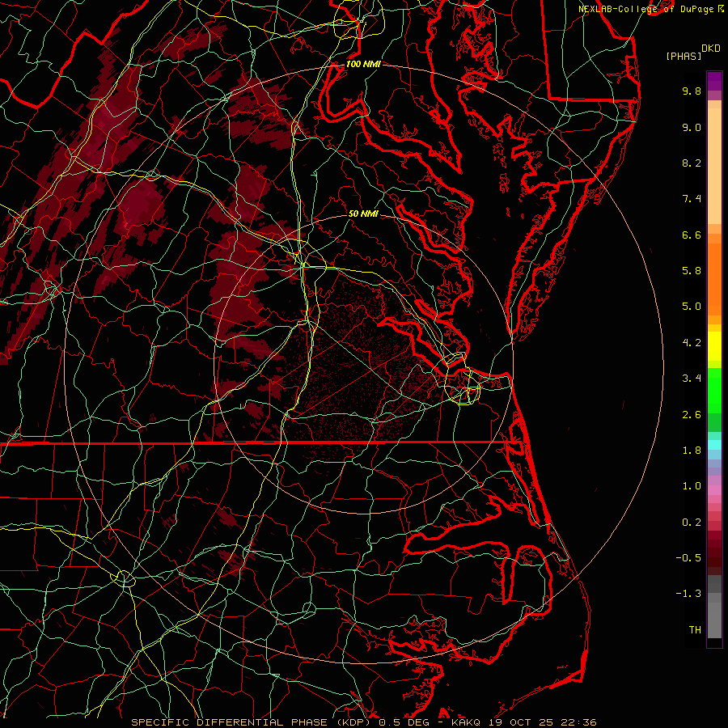This screenshot has width=728, height=728.
Task: Click the 4.2 scale value
Action: tap(692, 343)
